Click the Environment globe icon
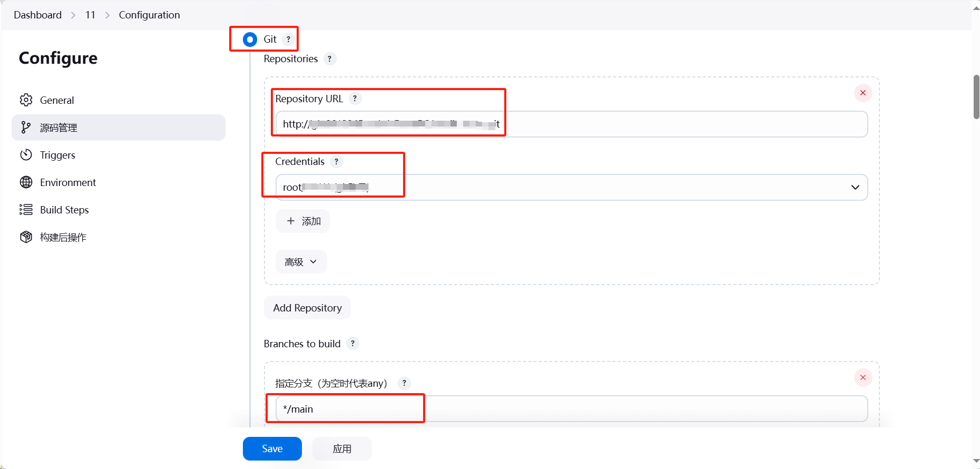Screen dimensions: 980x469 point(26,182)
